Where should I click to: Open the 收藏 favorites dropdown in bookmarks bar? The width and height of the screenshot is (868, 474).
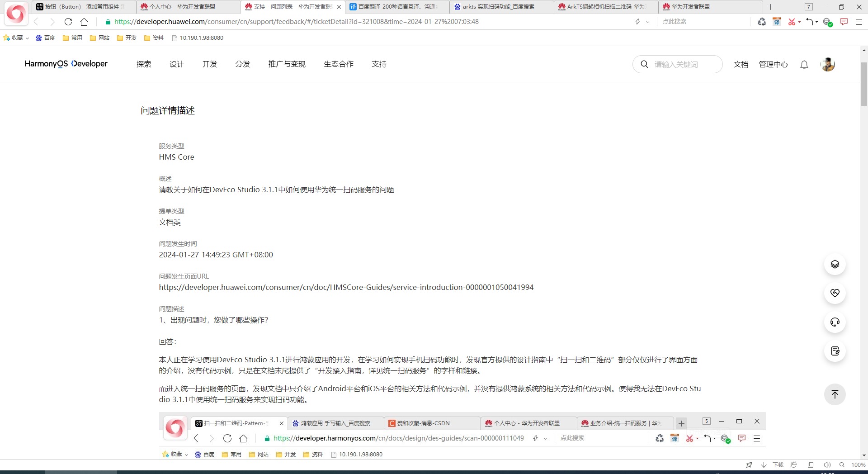click(16, 38)
